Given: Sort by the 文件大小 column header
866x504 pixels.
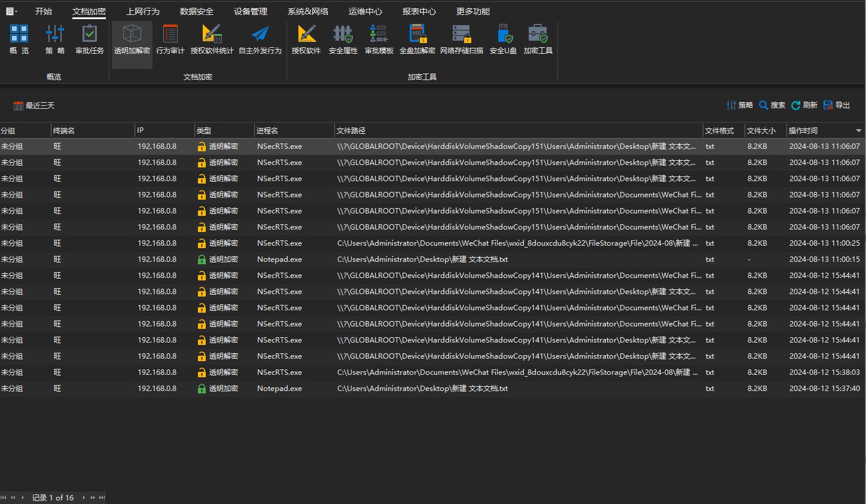Looking at the screenshot, I should click(766, 130).
